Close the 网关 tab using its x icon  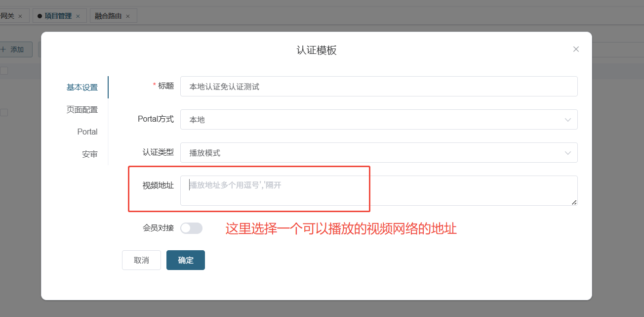click(20, 16)
